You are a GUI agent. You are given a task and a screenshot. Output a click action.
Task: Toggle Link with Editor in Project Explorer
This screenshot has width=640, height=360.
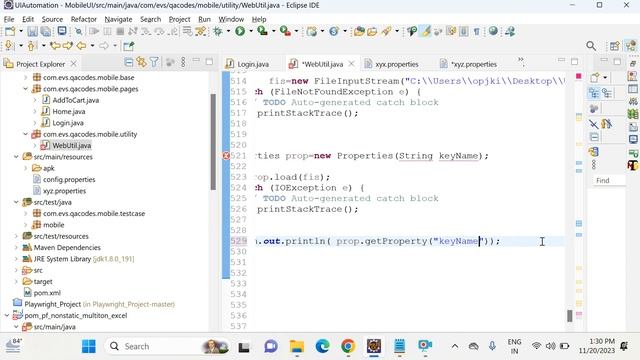tap(141, 62)
